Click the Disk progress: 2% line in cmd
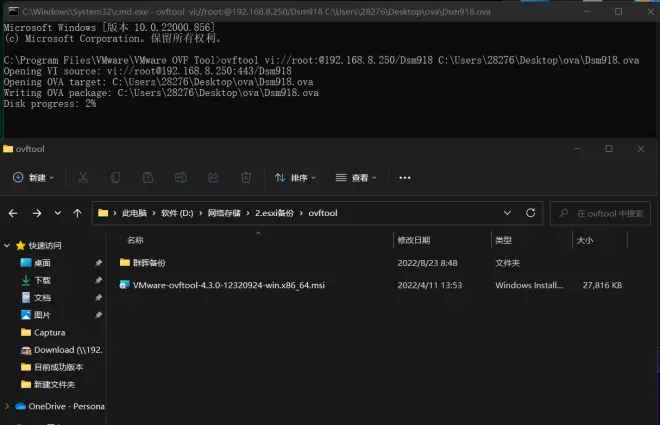660x425 pixels. point(50,104)
